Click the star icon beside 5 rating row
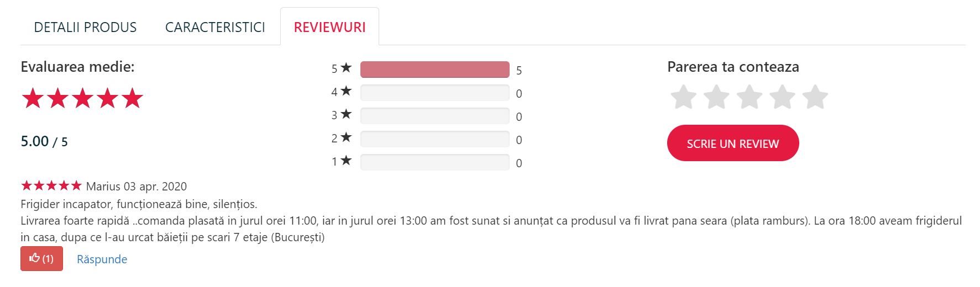The width and height of the screenshot is (980, 287). click(x=346, y=68)
